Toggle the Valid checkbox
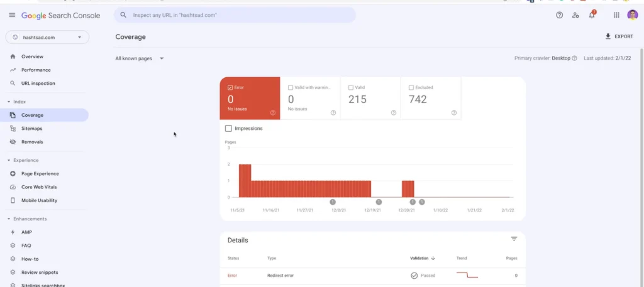Viewport: 644px width, 287px height. tap(351, 87)
